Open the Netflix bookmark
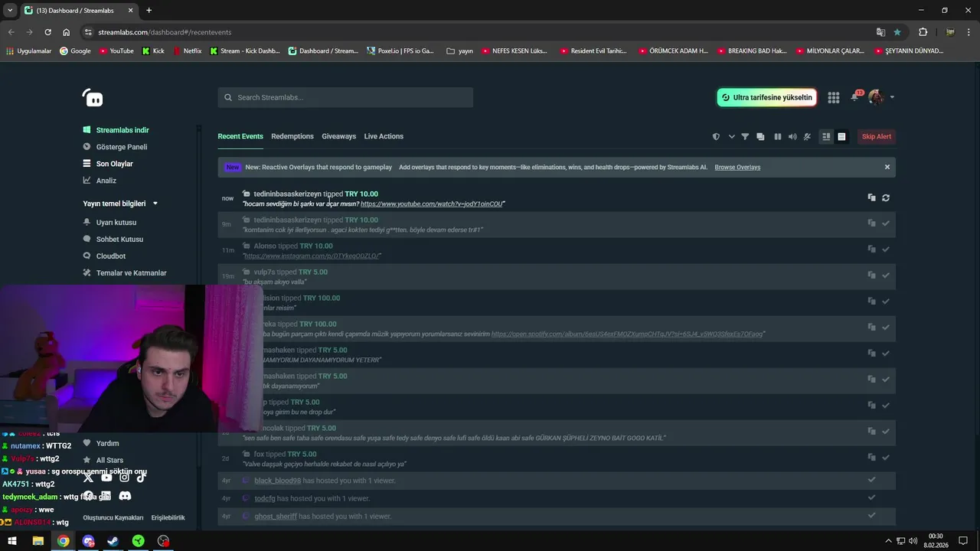The width and height of the screenshot is (980, 551). pos(188,51)
